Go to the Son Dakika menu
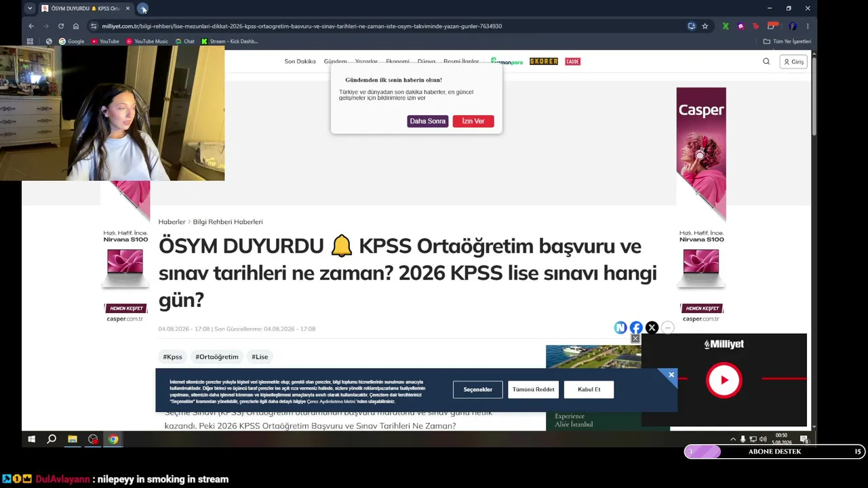Screen dimensions: 868x488 coord(300,62)
